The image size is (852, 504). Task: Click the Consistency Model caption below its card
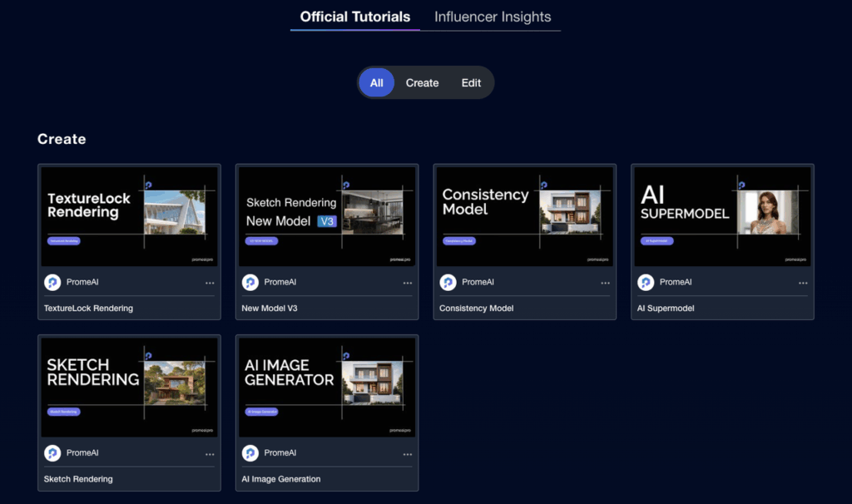[477, 308]
